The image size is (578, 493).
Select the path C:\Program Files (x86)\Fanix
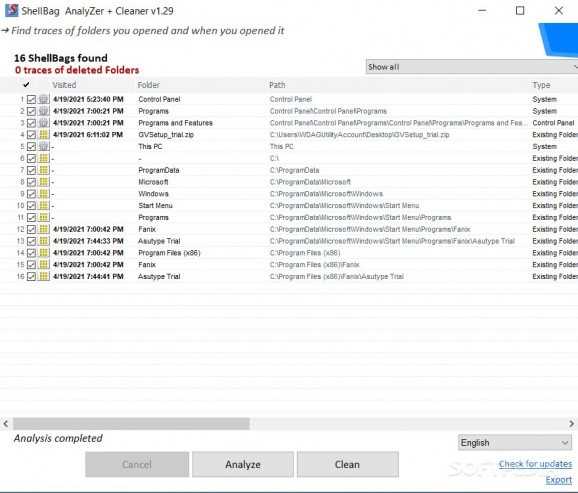tap(314, 264)
